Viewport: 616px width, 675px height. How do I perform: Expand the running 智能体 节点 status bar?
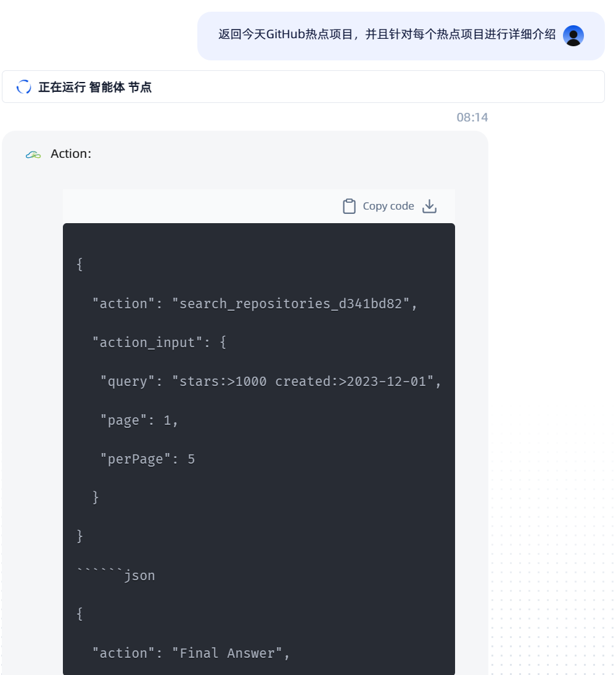click(x=303, y=87)
